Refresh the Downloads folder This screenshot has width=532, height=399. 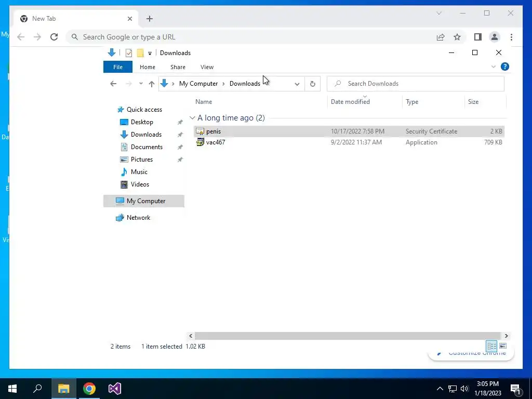pyautogui.click(x=312, y=84)
